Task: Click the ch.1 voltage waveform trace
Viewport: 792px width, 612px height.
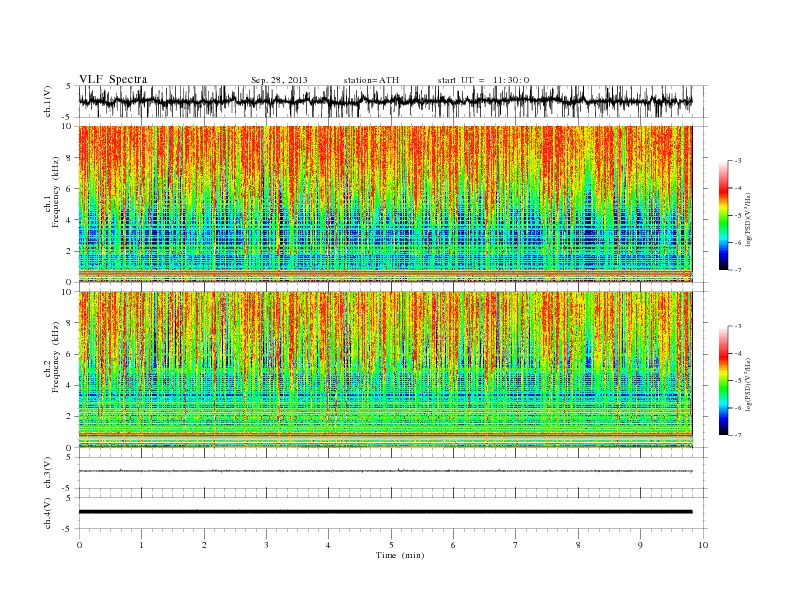Action: (x=385, y=101)
